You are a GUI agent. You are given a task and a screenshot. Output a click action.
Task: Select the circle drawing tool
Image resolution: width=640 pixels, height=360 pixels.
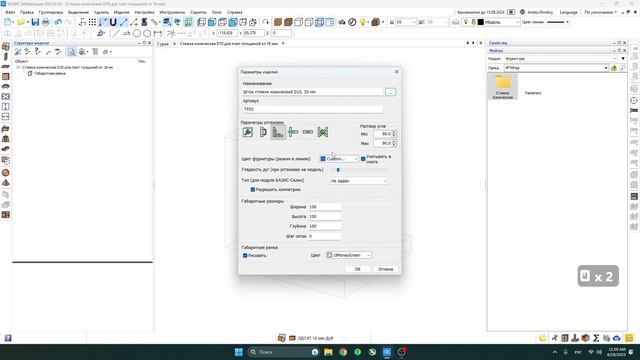click(x=137, y=33)
